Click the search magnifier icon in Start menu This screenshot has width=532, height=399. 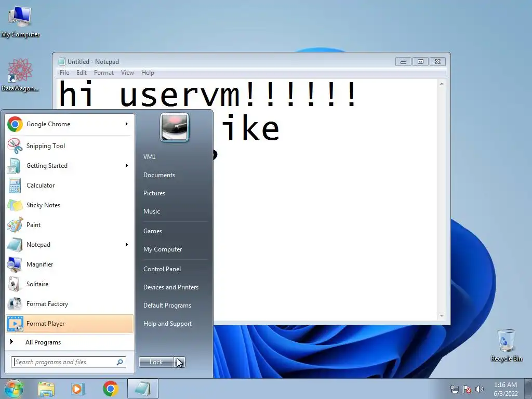click(120, 362)
